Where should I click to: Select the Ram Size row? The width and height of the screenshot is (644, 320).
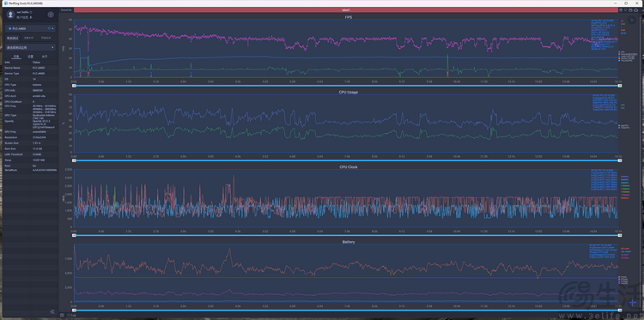(30, 148)
